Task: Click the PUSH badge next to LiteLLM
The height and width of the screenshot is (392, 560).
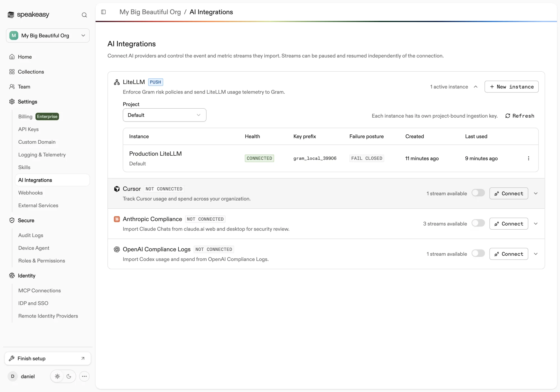Action: pyautogui.click(x=155, y=82)
